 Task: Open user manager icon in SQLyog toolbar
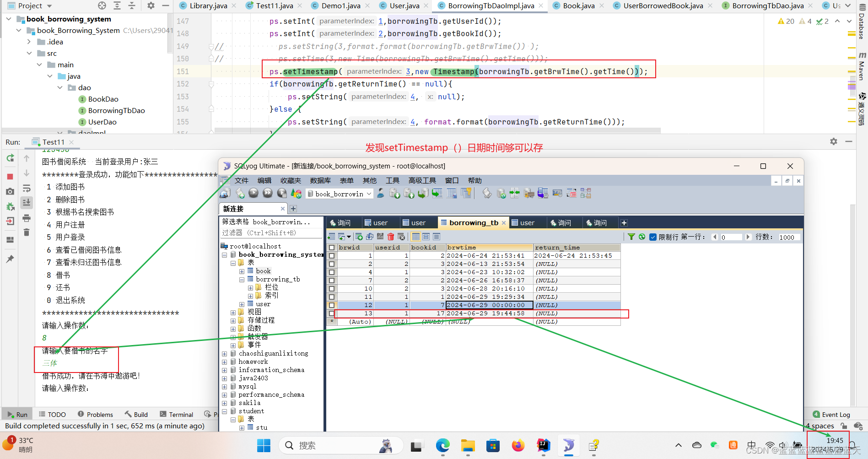click(381, 193)
